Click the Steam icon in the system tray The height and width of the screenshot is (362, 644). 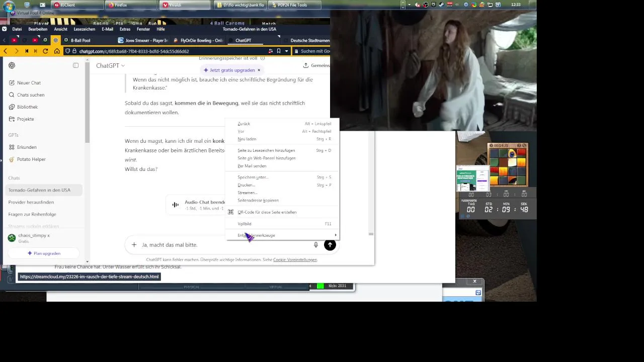[x=441, y=5]
